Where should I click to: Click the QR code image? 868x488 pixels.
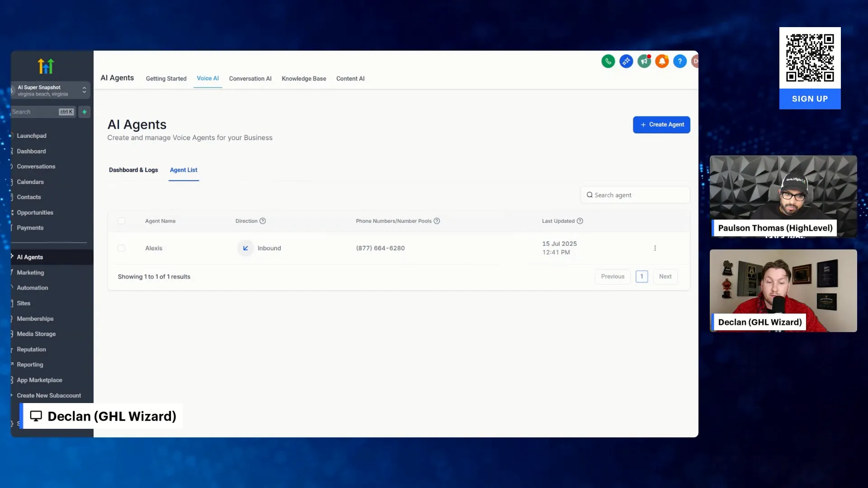(810, 58)
